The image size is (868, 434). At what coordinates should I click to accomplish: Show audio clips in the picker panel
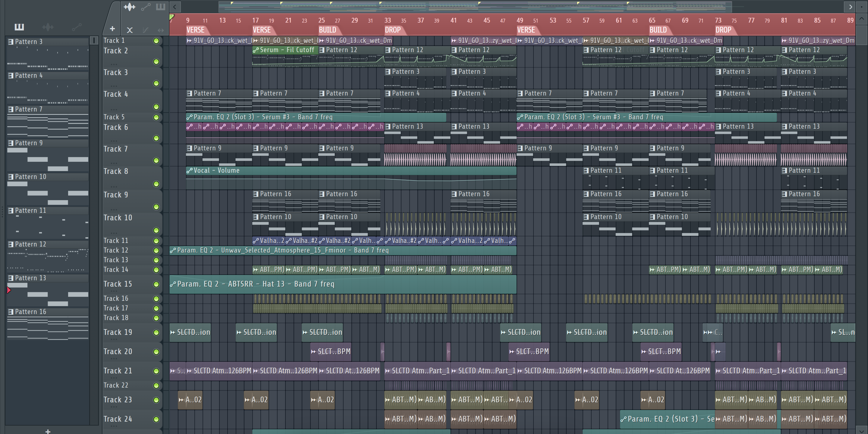48,27
